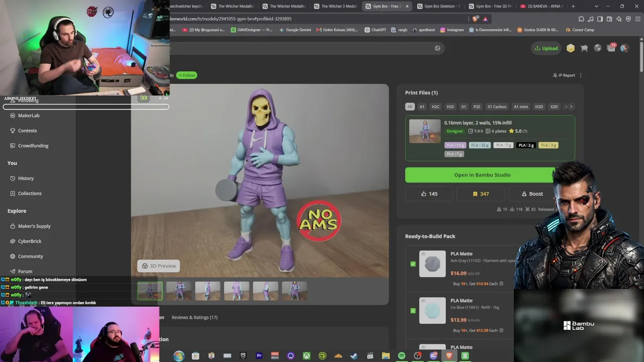Switch to the BANEVA - AYNA tab

click(x=542, y=6)
